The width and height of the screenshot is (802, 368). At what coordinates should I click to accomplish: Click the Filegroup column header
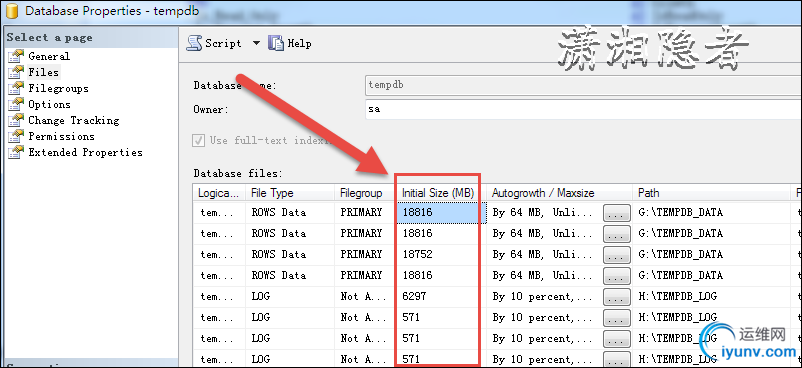pos(365,193)
